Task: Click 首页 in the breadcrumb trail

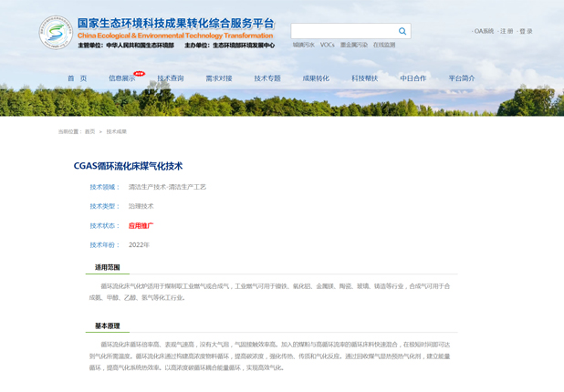Action: [89, 131]
